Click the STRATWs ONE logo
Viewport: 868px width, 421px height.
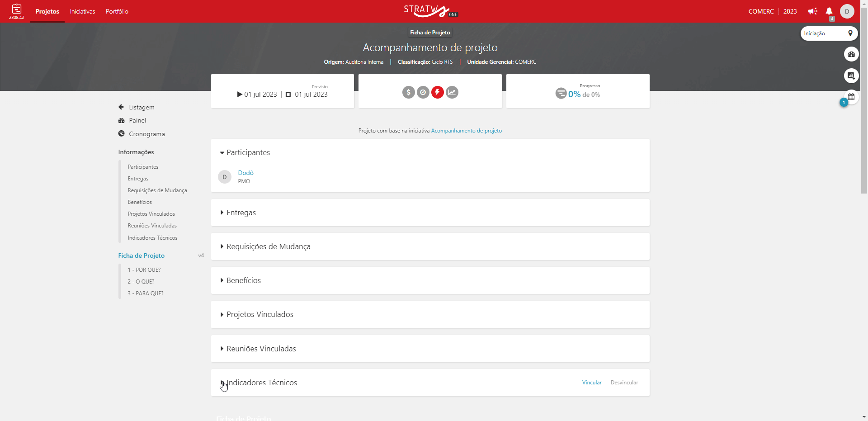click(430, 11)
